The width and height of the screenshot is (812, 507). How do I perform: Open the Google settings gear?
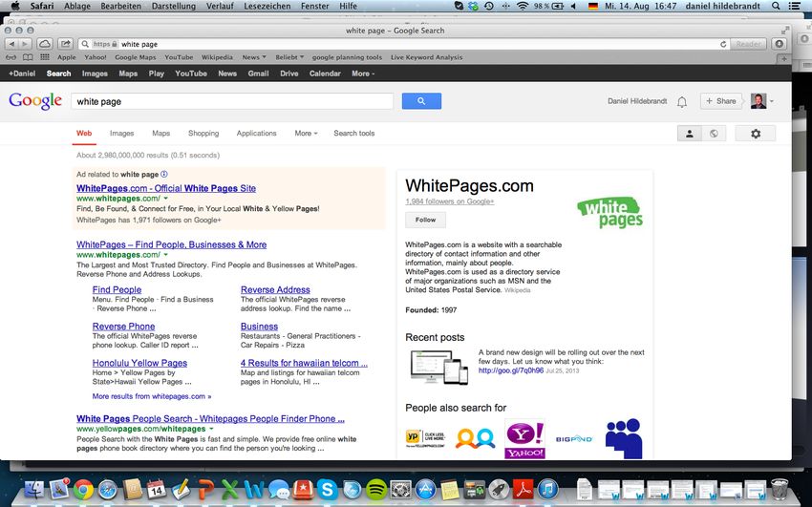coord(756,134)
